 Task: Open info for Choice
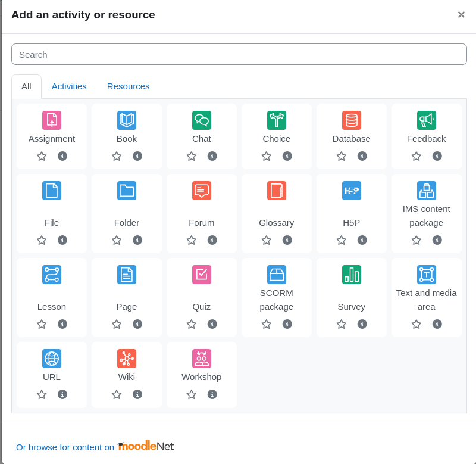[x=287, y=156]
